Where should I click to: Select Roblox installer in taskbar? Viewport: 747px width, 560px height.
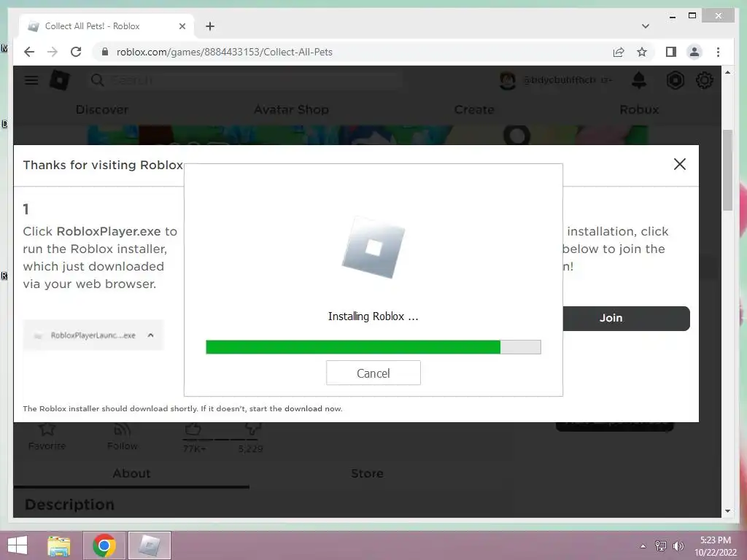click(x=149, y=545)
